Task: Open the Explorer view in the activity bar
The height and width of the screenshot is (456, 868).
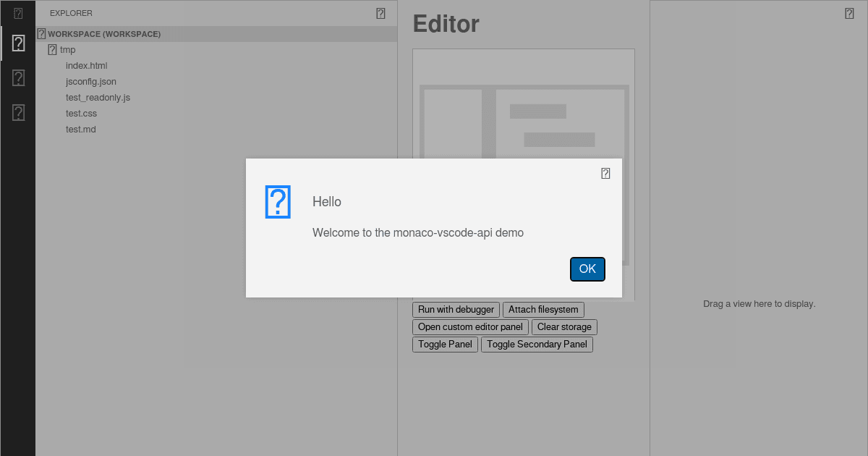Action: 18,43
